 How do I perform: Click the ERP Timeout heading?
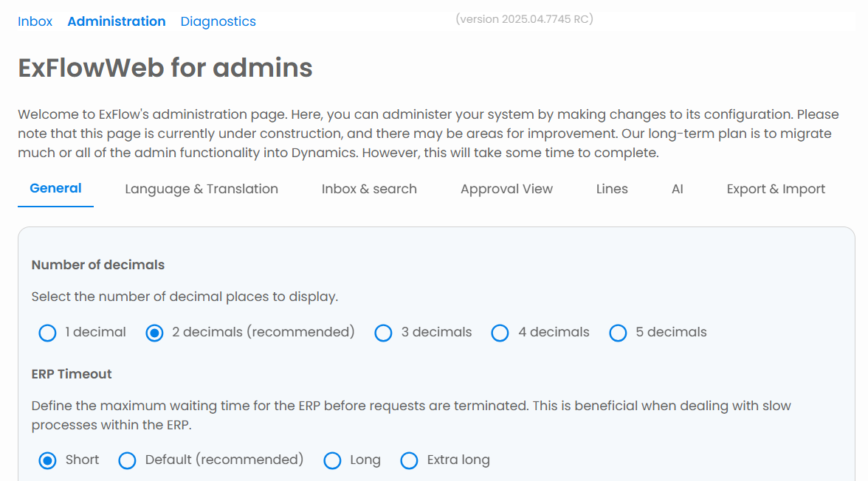72,374
